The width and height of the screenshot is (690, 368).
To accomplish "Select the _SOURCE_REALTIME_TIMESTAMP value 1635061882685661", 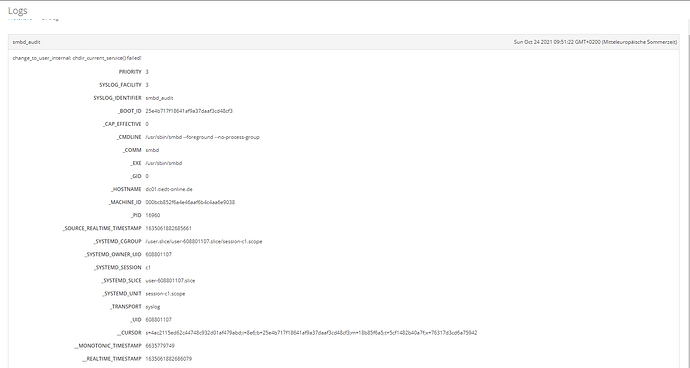I will coord(169,228).
